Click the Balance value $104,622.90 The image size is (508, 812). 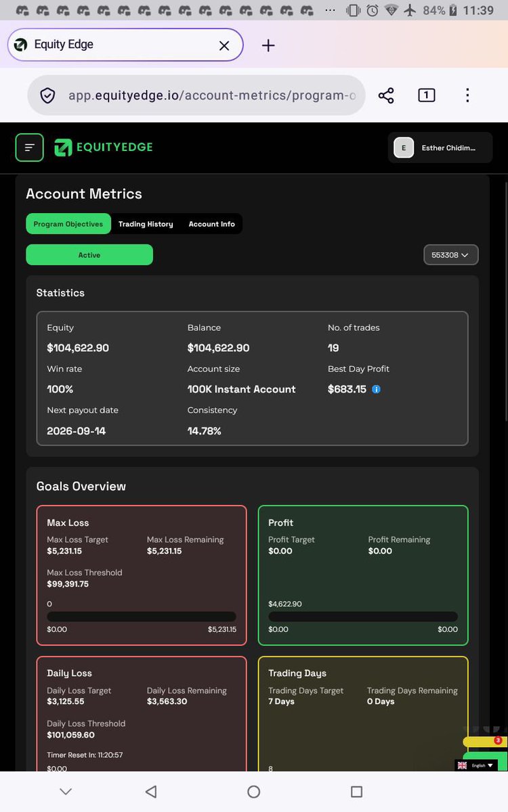pyautogui.click(x=218, y=348)
